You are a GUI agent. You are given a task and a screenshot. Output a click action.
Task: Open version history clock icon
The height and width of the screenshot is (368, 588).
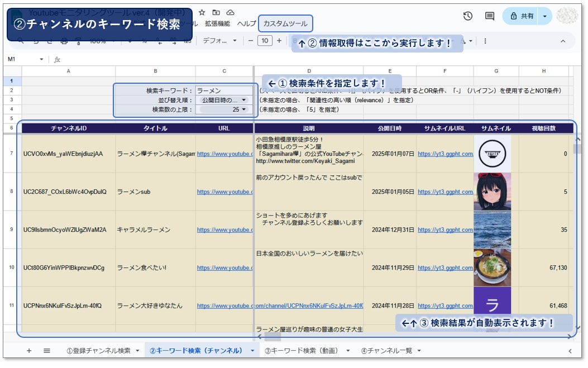tap(467, 16)
